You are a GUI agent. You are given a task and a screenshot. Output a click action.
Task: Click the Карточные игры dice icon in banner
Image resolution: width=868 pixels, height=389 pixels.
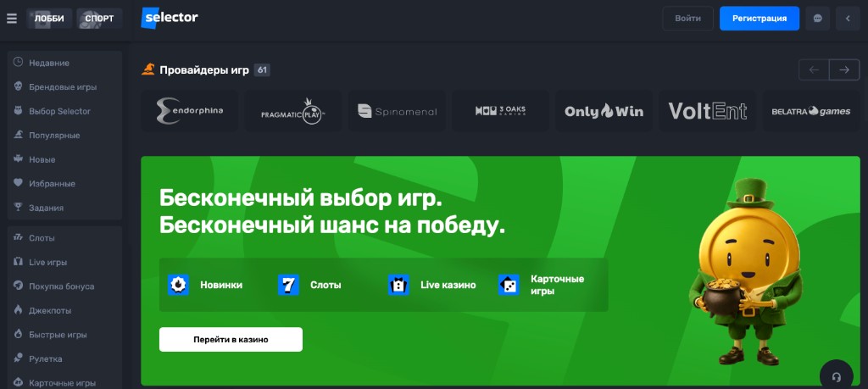click(x=509, y=285)
